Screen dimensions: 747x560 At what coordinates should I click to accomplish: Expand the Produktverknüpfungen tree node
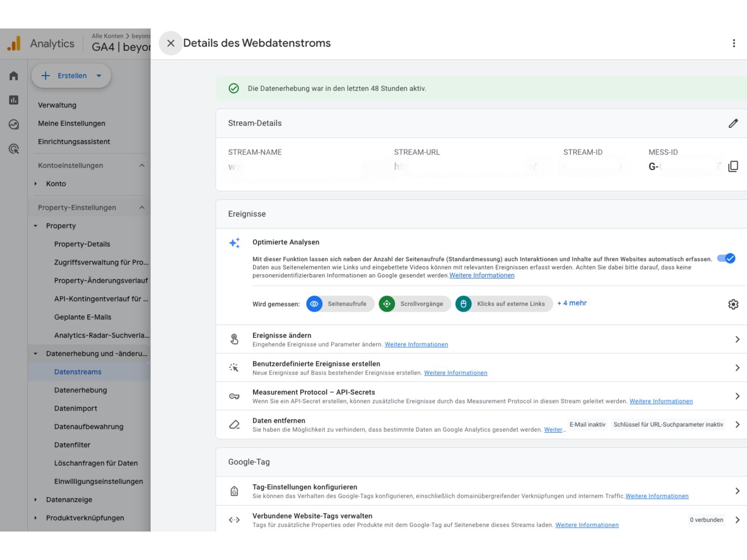(35, 518)
